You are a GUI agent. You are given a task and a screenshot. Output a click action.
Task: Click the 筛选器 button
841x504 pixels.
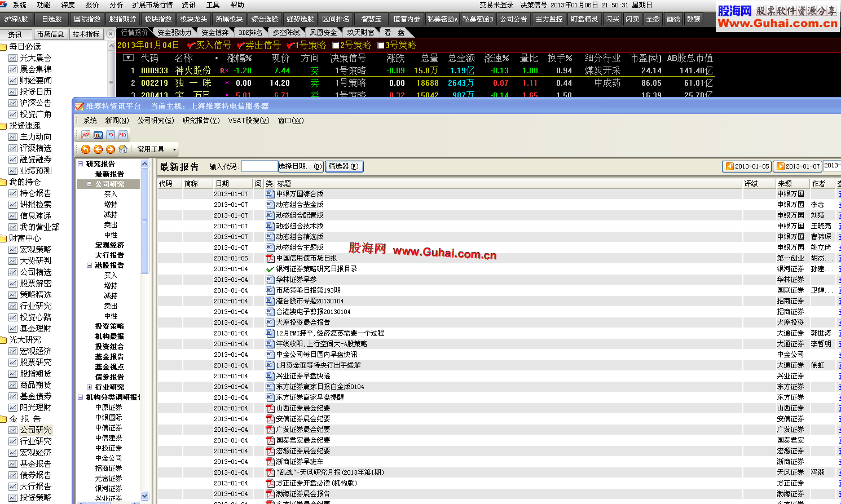[x=344, y=166]
